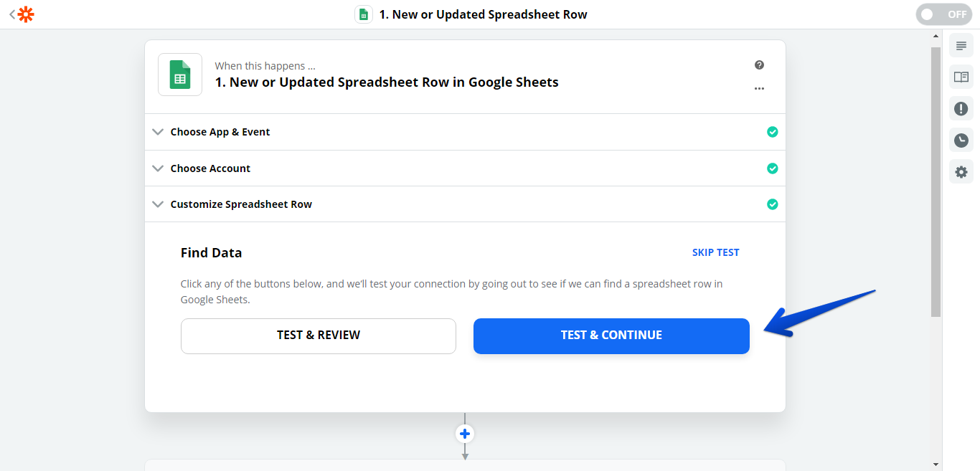Image resolution: width=980 pixels, height=471 pixels.
Task: Click the Test & Continue button
Action: pyautogui.click(x=611, y=336)
